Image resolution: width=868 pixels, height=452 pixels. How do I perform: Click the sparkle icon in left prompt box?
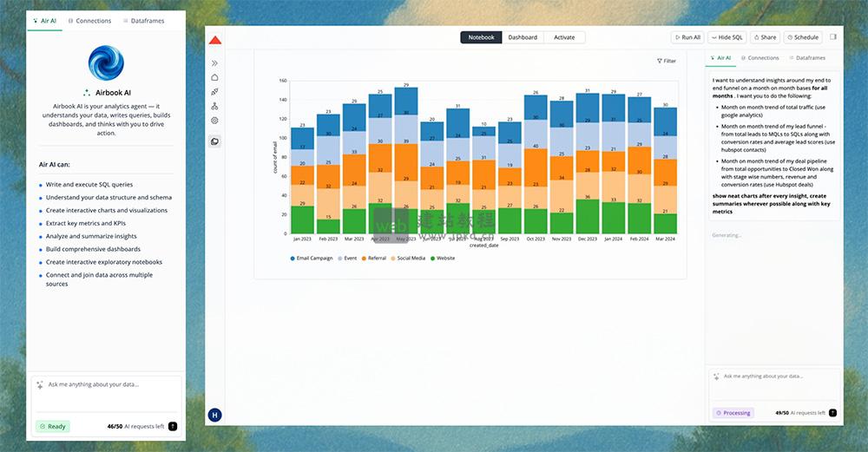(x=40, y=384)
